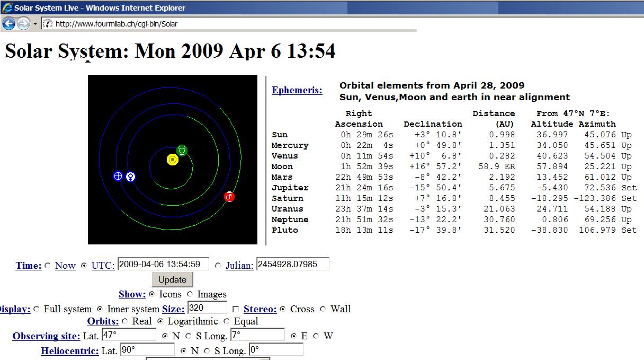Open the Orbits: link

[x=103, y=321]
